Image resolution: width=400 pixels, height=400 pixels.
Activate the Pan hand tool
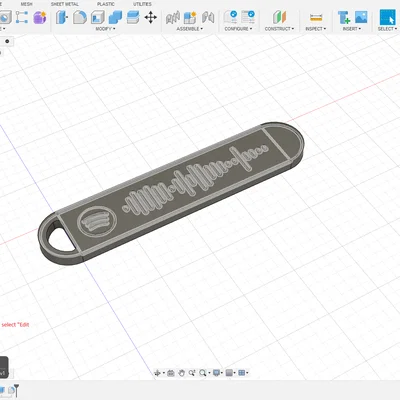[x=181, y=373]
